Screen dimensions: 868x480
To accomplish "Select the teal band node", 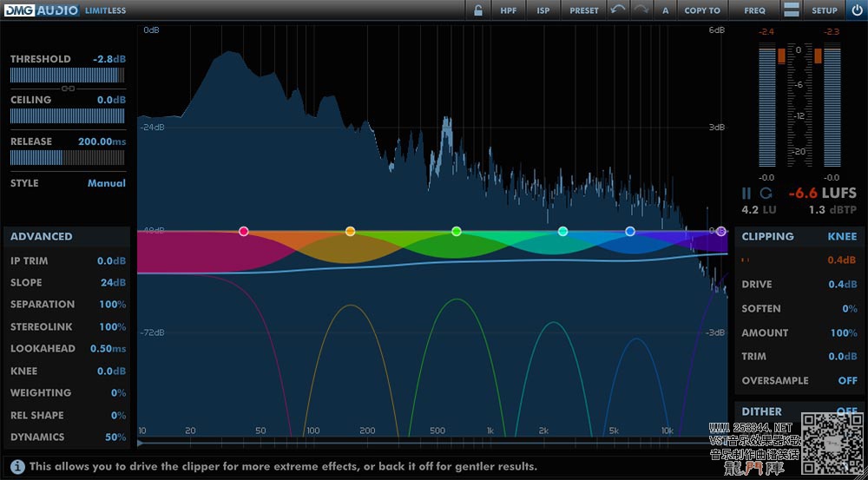I will [563, 232].
